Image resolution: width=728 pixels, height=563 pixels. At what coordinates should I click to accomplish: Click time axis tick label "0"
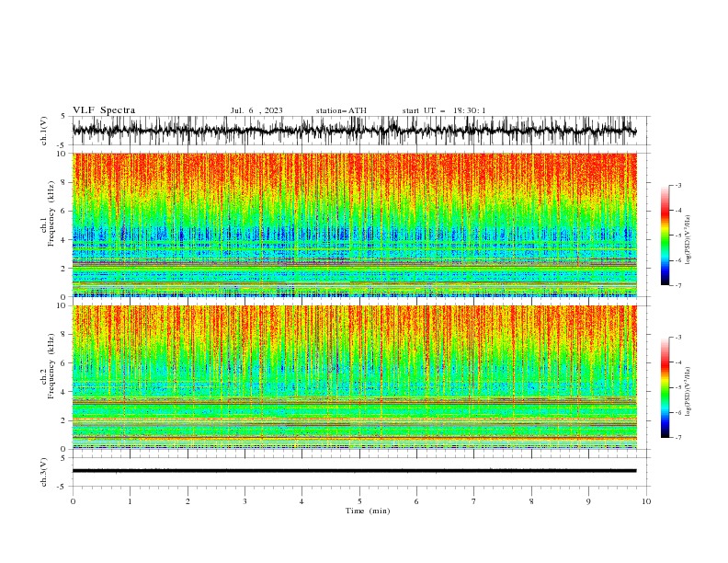coord(73,501)
